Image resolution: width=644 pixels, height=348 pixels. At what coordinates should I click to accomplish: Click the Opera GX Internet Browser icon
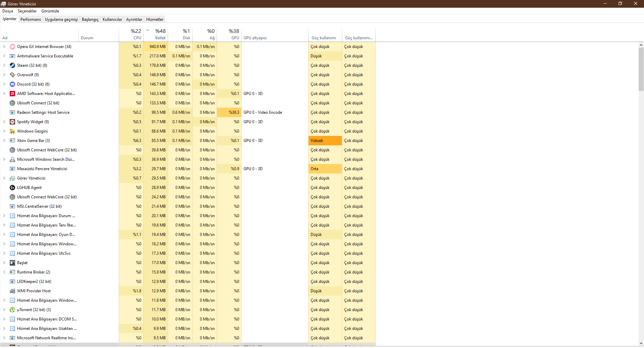tap(12, 47)
